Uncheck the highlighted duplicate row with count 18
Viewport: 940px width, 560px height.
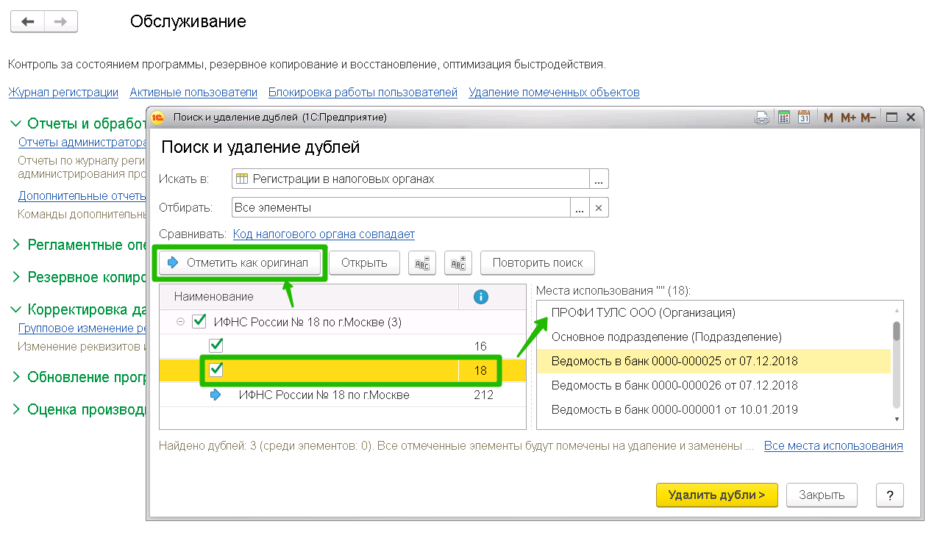click(216, 370)
